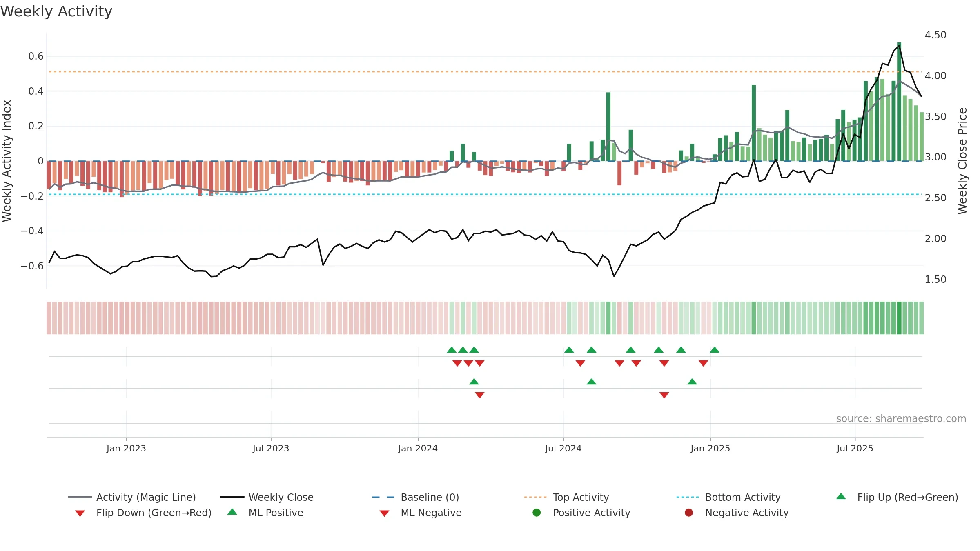This screenshot has width=980, height=551.
Task: Toggle the Flip Down (Green→Red) legend entry
Action: coord(143,513)
